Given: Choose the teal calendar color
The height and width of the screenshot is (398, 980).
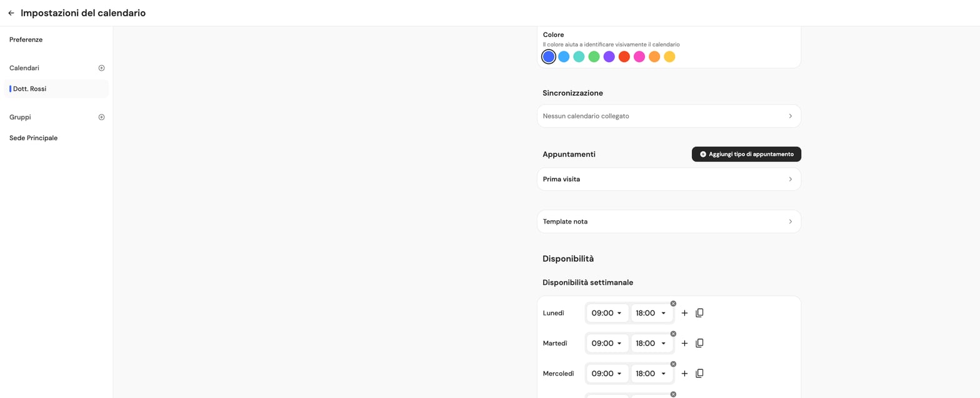Looking at the screenshot, I should pyautogui.click(x=579, y=57).
